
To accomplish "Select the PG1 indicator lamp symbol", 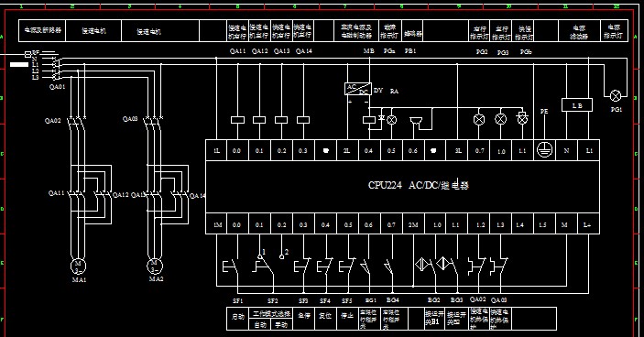I will pos(616,96).
